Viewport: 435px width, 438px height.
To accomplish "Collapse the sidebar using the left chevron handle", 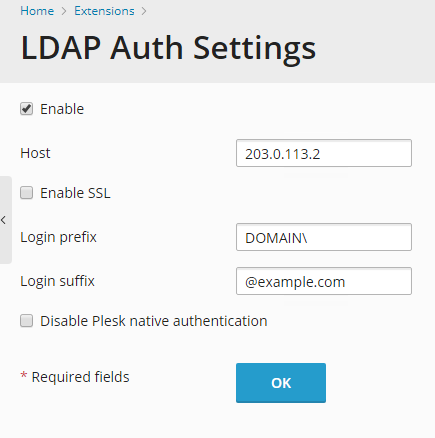I will [5, 220].
